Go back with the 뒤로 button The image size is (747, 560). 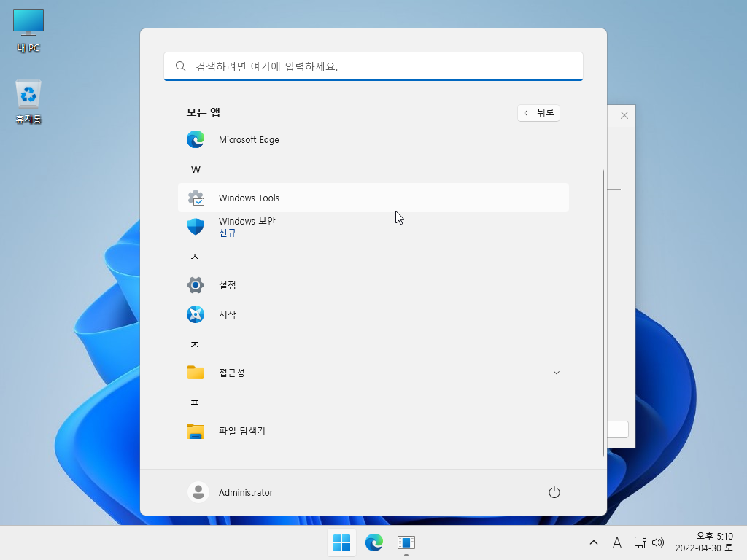539,113
